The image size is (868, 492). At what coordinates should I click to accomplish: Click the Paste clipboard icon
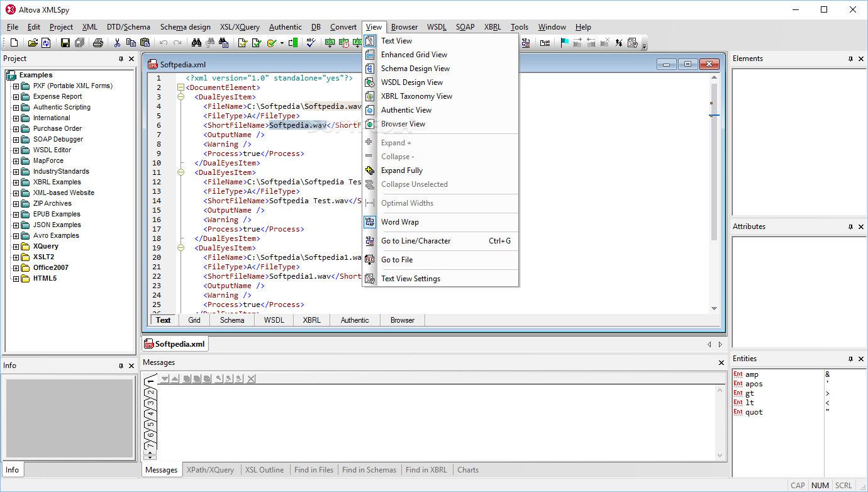[145, 43]
